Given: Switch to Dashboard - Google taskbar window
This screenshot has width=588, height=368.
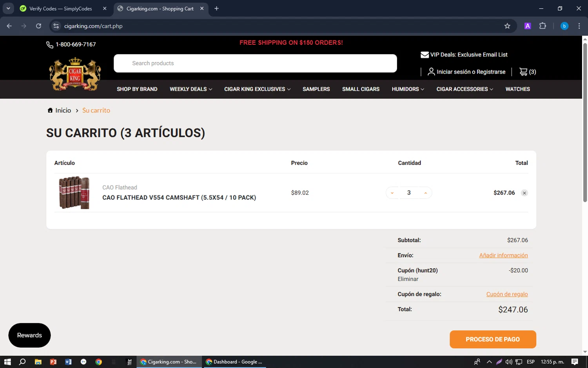Looking at the screenshot, I should pos(234,362).
